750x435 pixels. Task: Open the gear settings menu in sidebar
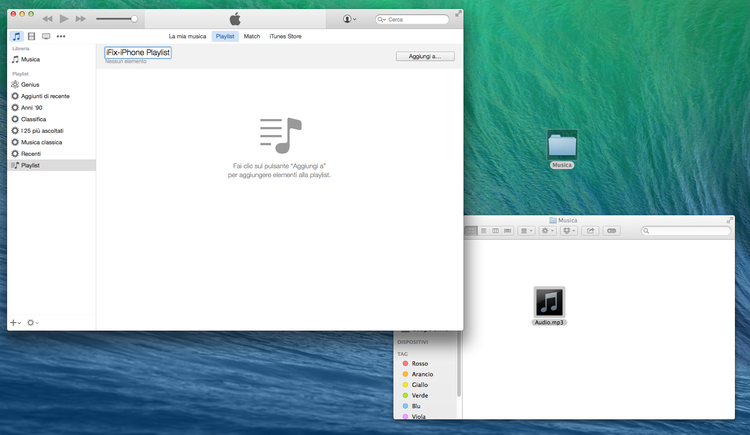pyautogui.click(x=32, y=323)
